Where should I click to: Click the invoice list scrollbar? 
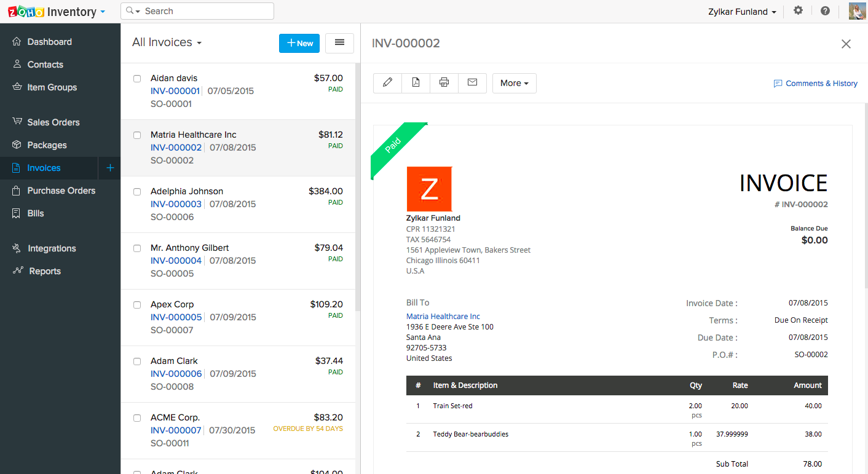click(x=358, y=187)
